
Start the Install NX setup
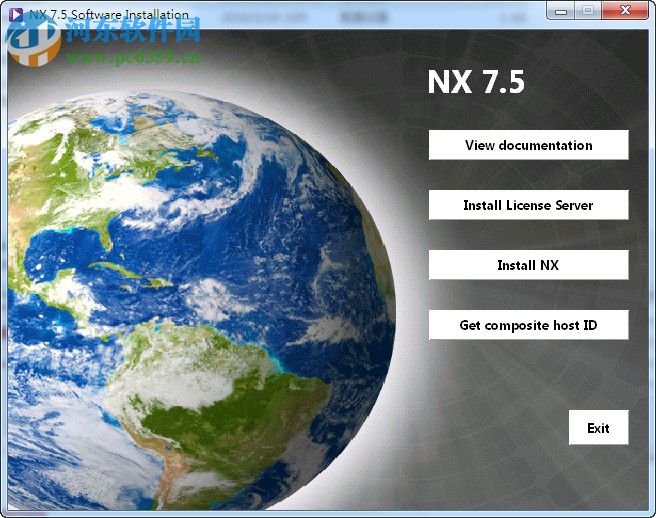click(x=528, y=265)
